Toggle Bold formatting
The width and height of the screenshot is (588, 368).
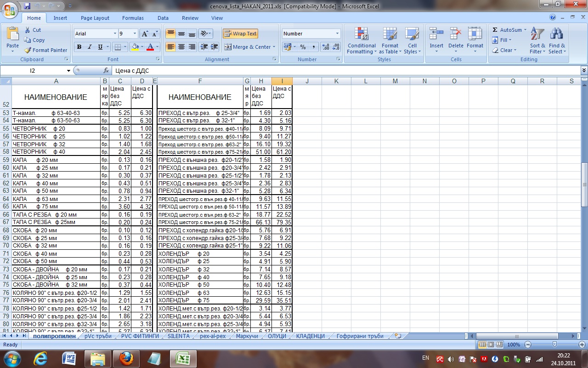79,47
